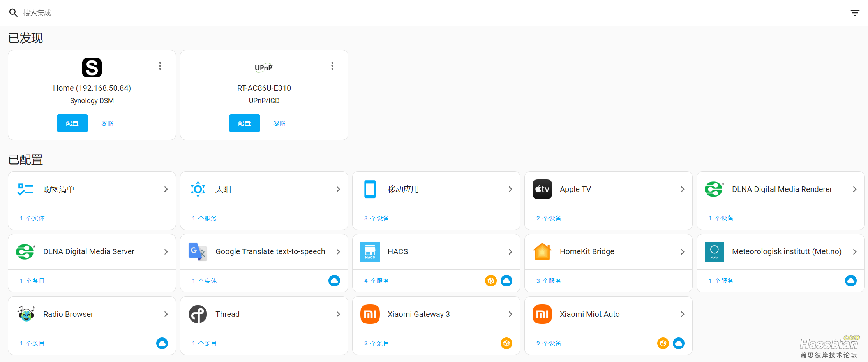Viewport: 868px width, 362px height.
Task: Expand the Apple TV chevron
Action: (683, 189)
